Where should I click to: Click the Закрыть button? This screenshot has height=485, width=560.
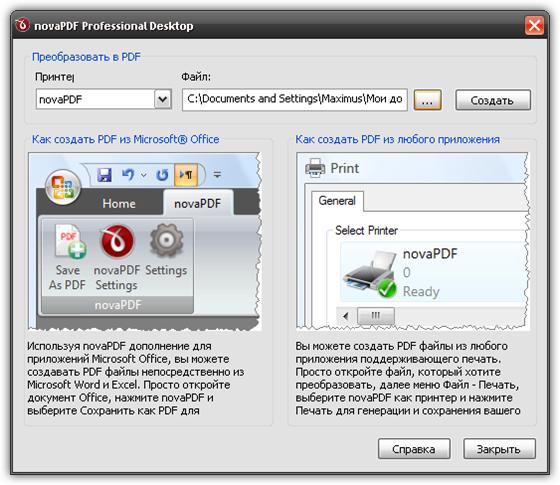(499, 449)
